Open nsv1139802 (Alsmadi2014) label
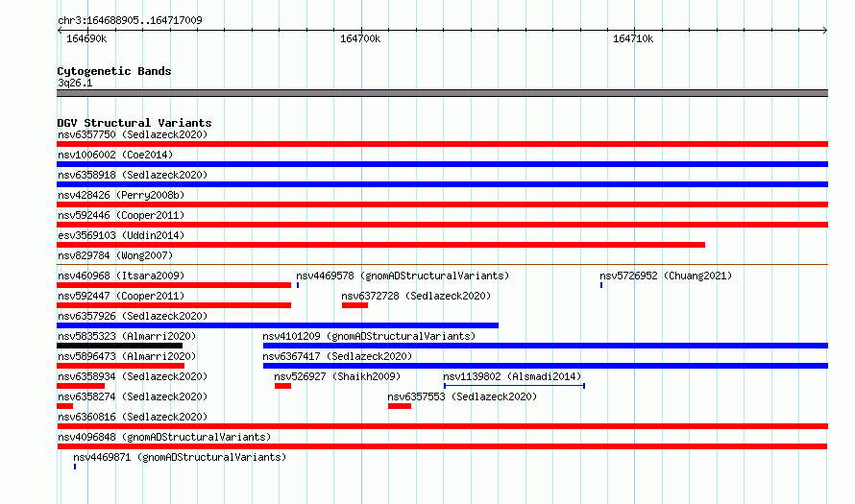Viewport: 855px width, 504px height. coord(512,376)
